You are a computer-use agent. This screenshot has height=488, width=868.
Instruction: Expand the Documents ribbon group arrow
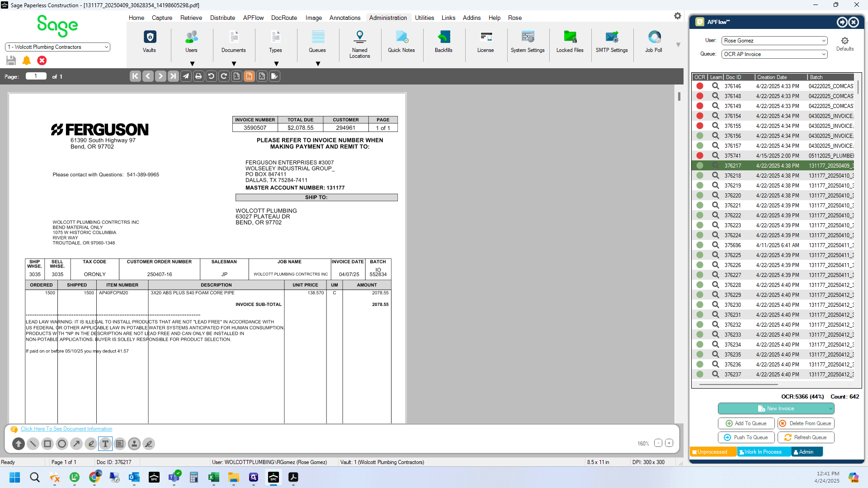[234, 64]
